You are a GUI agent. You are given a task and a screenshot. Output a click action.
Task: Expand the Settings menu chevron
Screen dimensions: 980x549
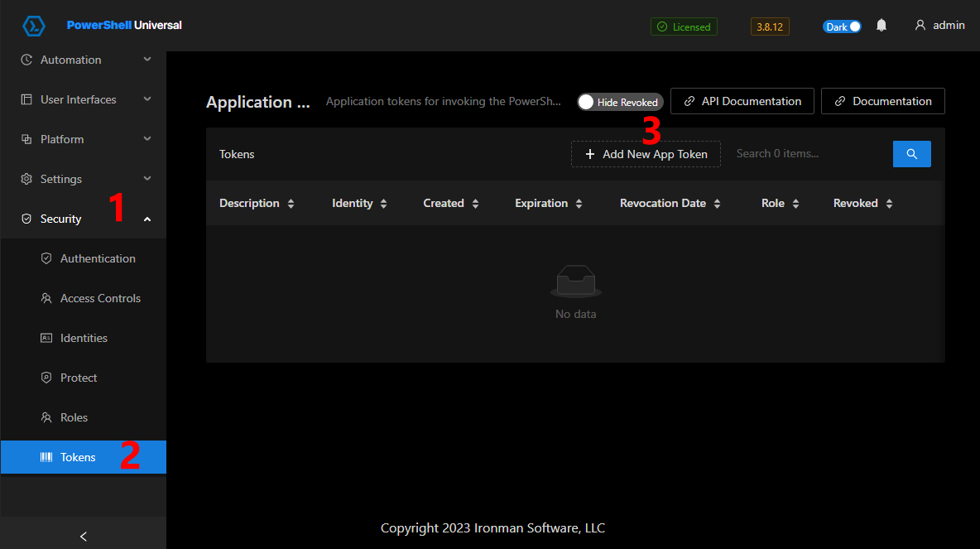click(147, 178)
